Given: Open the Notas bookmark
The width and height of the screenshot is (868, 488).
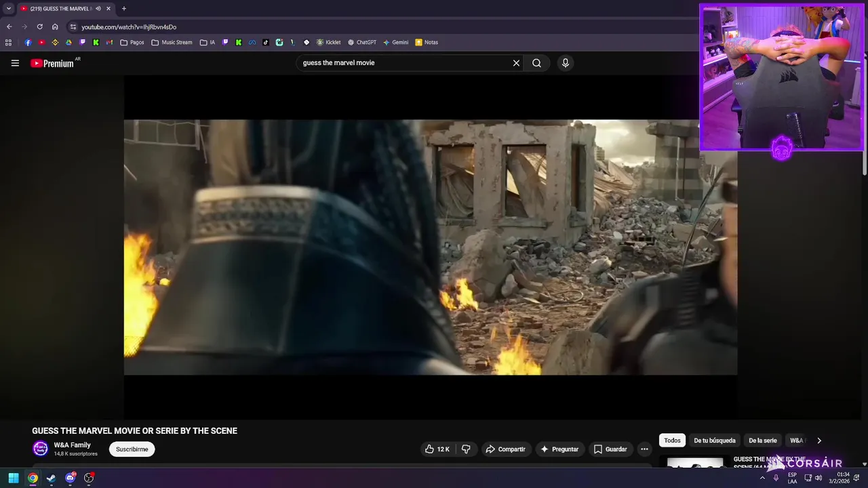Looking at the screenshot, I should (x=427, y=42).
